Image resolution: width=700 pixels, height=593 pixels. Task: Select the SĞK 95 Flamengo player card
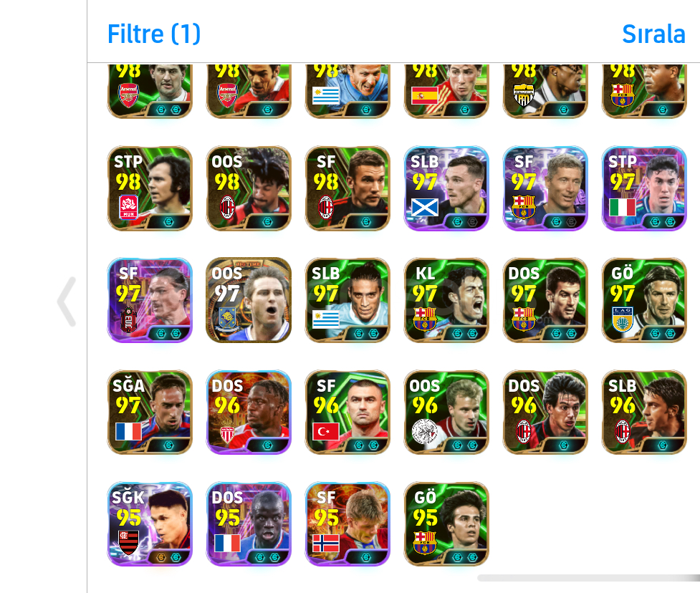click(x=150, y=524)
